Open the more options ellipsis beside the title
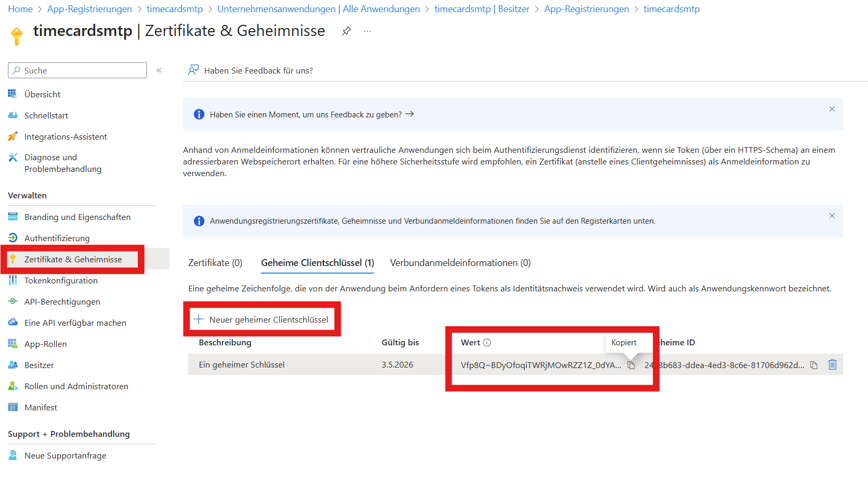 [x=368, y=31]
